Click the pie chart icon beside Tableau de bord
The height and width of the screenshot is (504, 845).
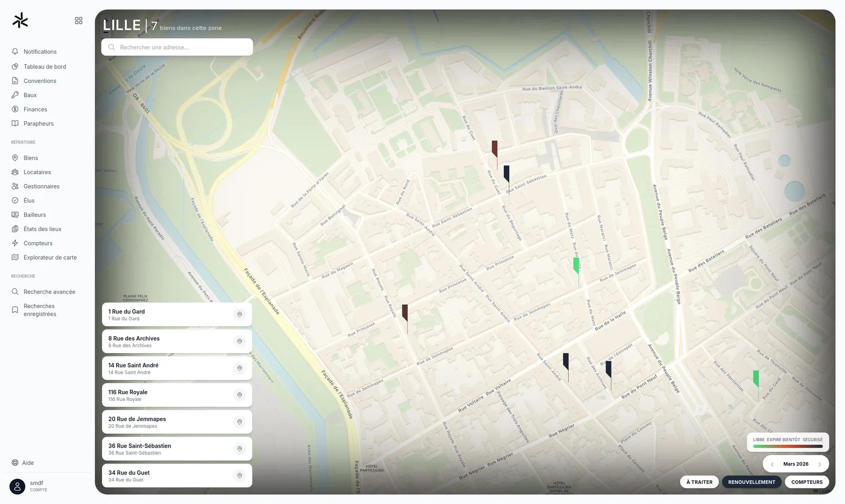click(15, 67)
